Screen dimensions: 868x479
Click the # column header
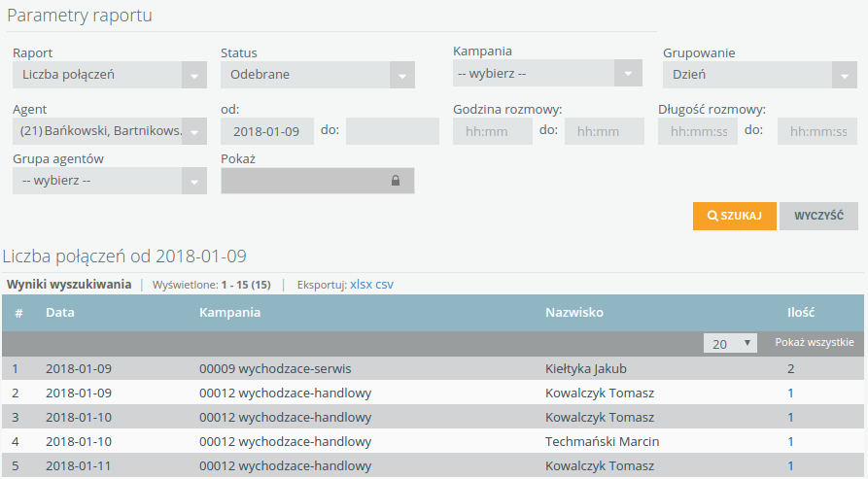coord(18,313)
